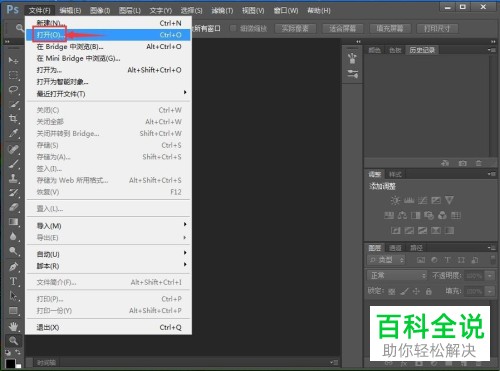This screenshot has height=371, width=500.
Task: Open the 填充 fill dropdown arrow
Action: click(490, 291)
